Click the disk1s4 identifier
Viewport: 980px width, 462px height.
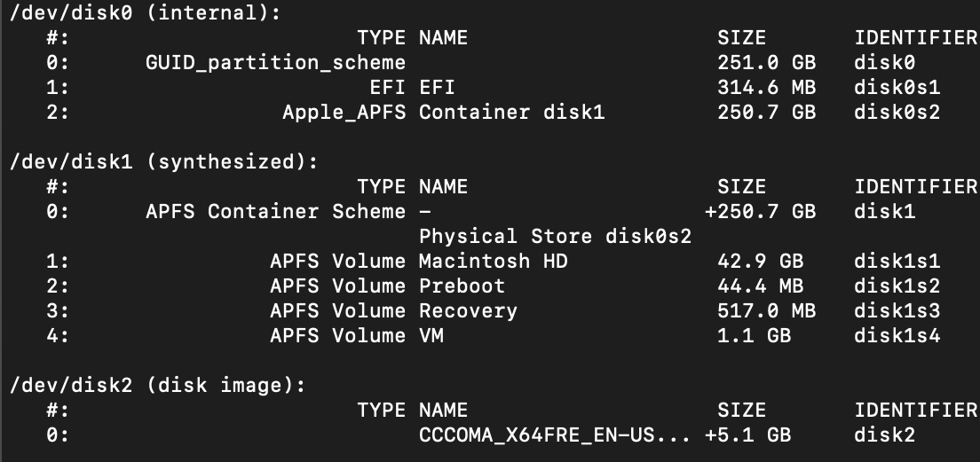click(897, 336)
